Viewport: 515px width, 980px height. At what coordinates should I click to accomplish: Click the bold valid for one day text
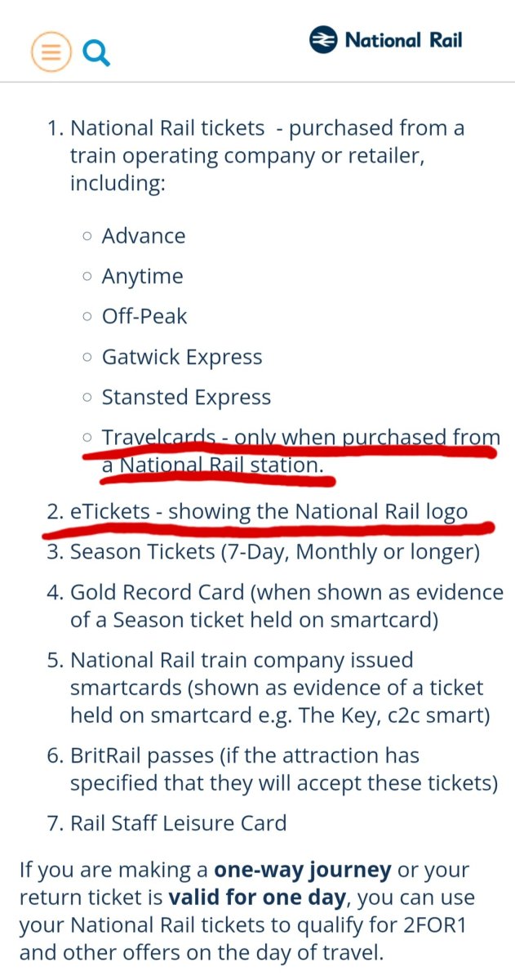(x=257, y=898)
